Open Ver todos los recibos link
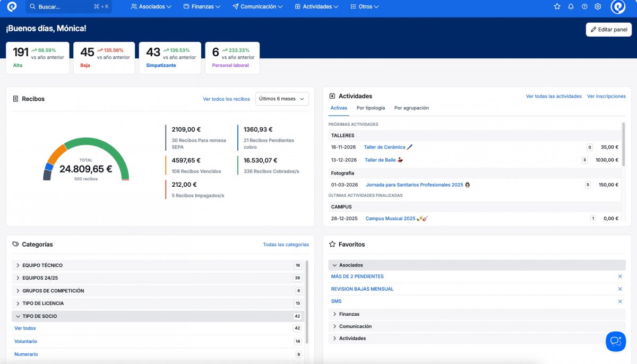Screen dimensions: 637x364 pos(226,99)
